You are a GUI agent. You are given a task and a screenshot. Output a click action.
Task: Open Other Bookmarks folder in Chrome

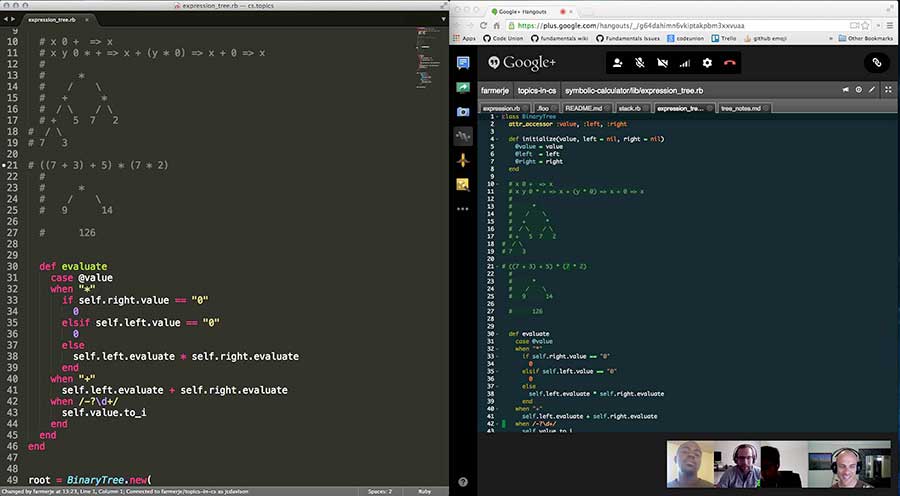pos(868,38)
